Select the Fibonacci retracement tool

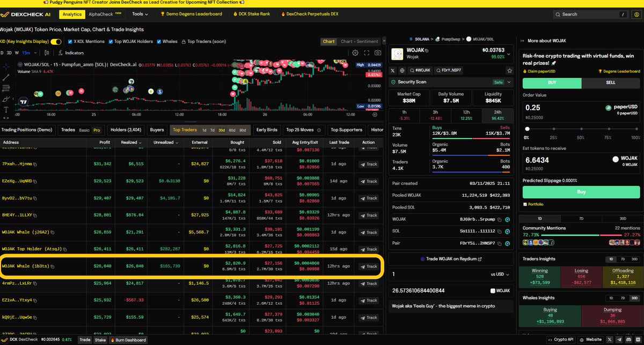tap(6, 89)
